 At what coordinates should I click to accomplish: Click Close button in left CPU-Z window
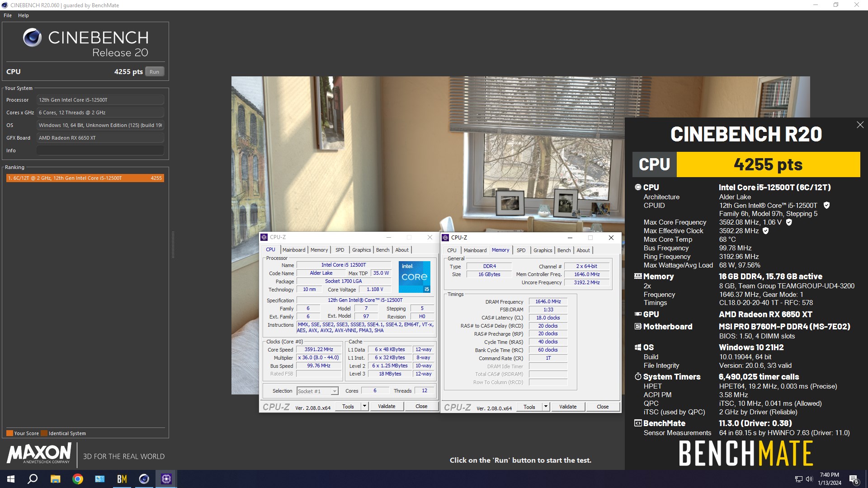(x=421, y=406)
